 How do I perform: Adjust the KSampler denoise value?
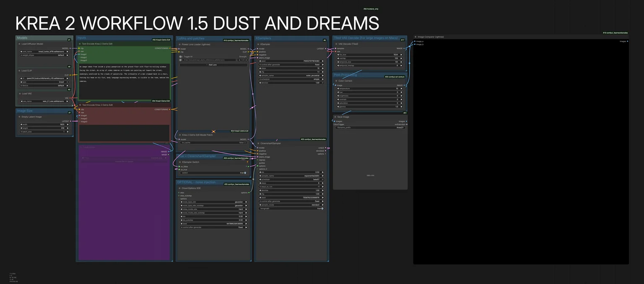pos(292,83)
